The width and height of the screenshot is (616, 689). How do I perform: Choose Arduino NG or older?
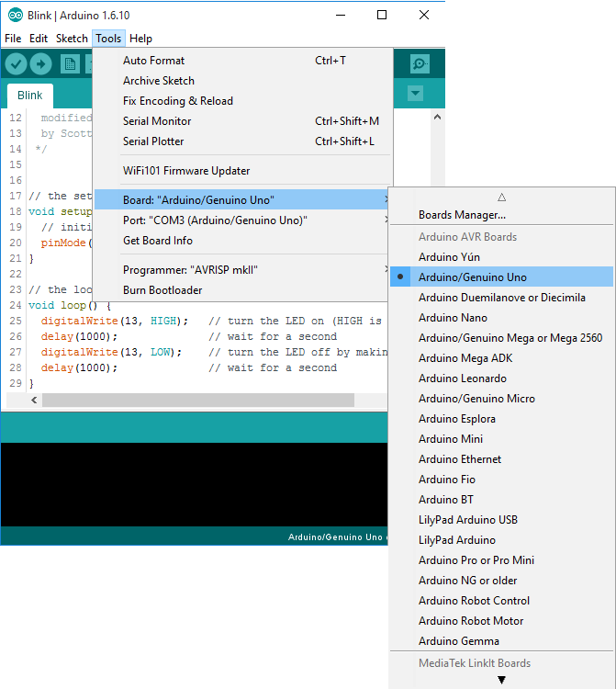click(501, 581)
